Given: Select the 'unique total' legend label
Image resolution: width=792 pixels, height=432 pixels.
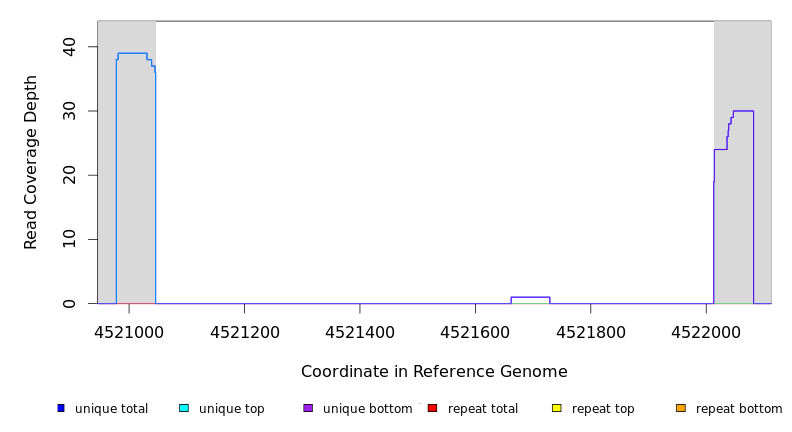Looking at the screenshot, I should click(111, 409).
